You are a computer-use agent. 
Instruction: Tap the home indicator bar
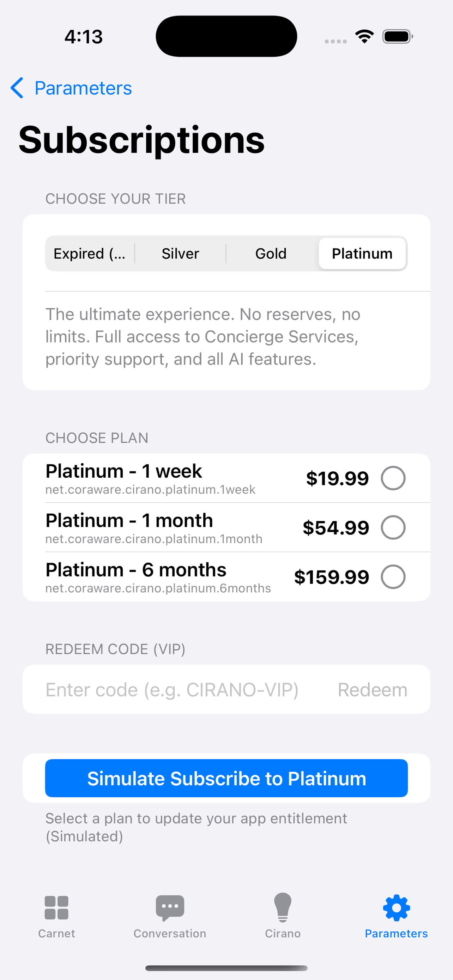coord(226,968)
